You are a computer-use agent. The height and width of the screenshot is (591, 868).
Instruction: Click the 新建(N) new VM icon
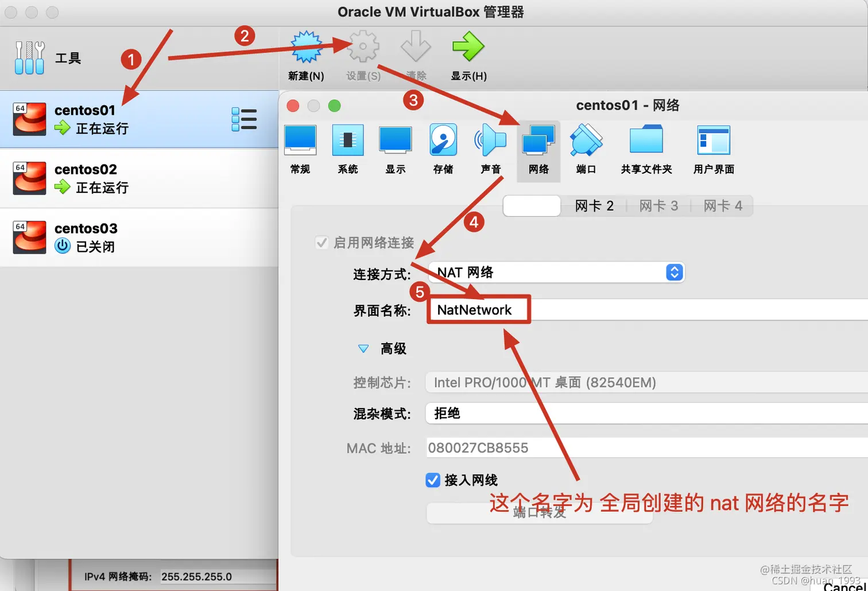click(x=306, y=47)
